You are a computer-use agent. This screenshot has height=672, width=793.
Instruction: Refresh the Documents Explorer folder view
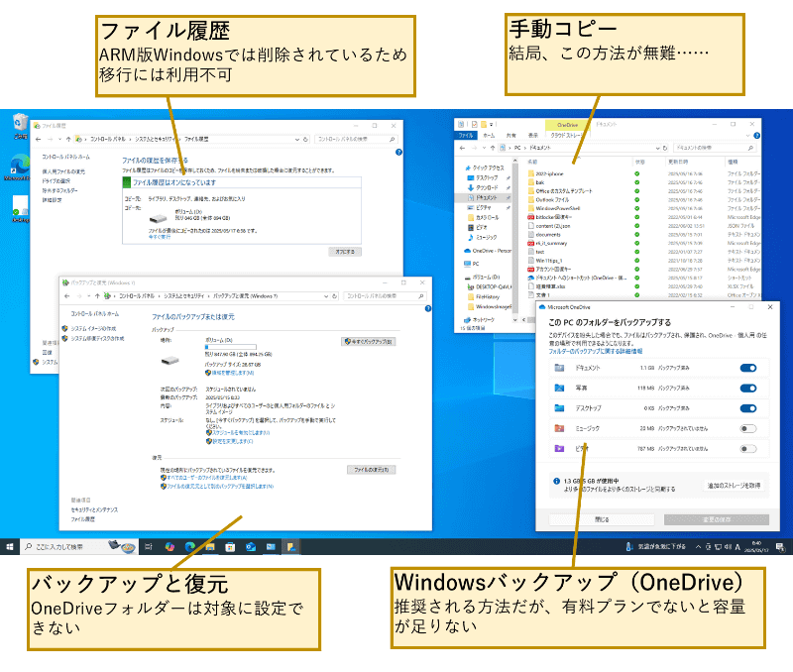pos(665,148)
